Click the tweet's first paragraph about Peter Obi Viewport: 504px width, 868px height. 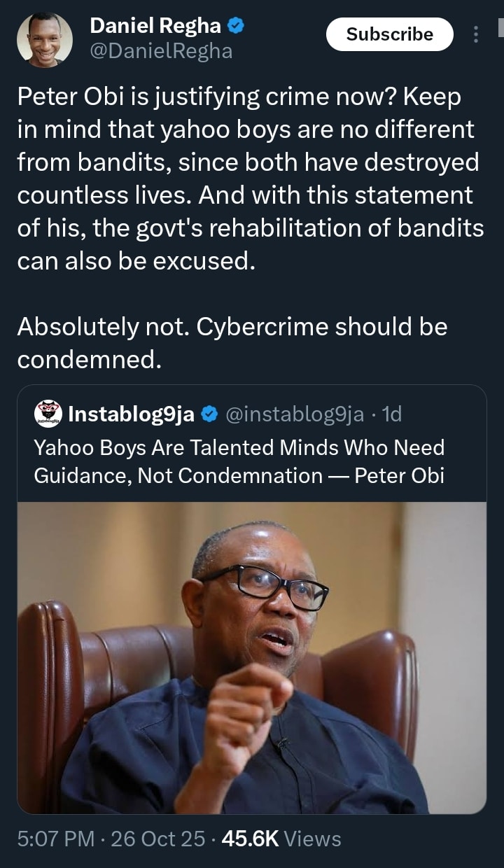tap(251, 180)
